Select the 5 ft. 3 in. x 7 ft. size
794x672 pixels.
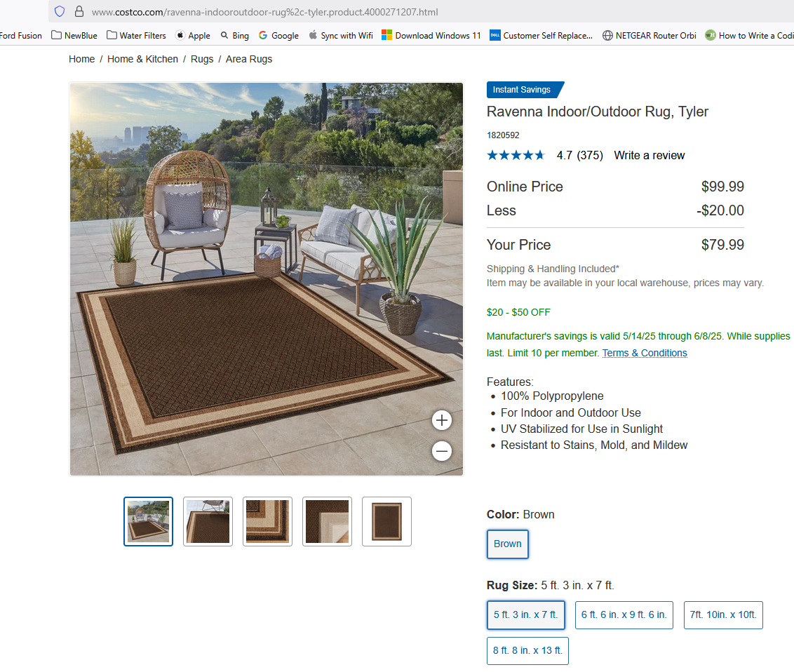pyautogui.click(x=525, y=614)
